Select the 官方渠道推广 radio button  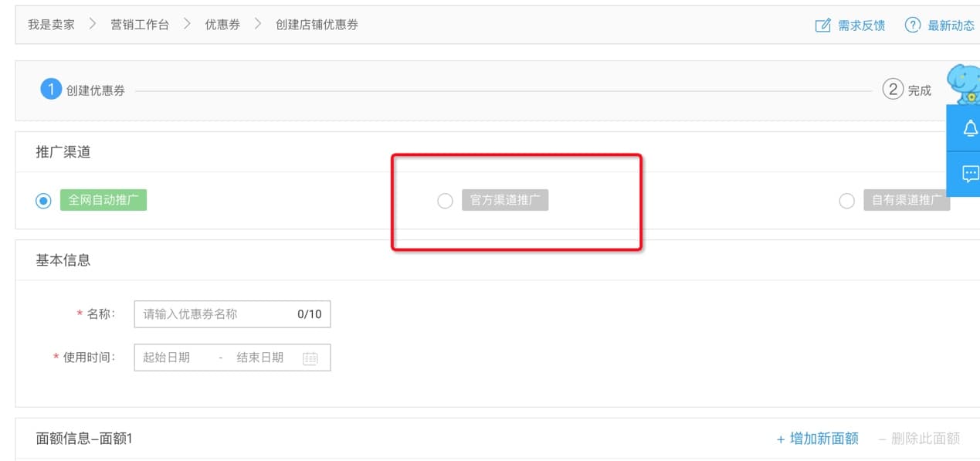tap(445, 201)
